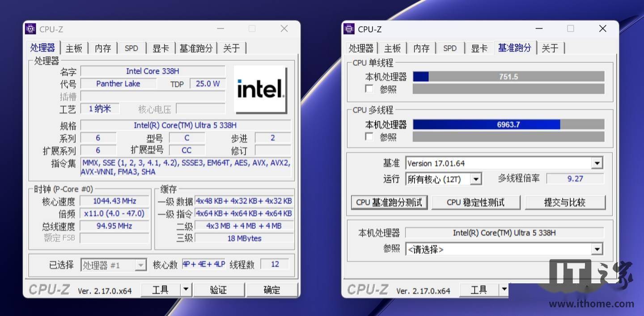Expand the 工具 dropdown arrow in left window

[186, 290]
